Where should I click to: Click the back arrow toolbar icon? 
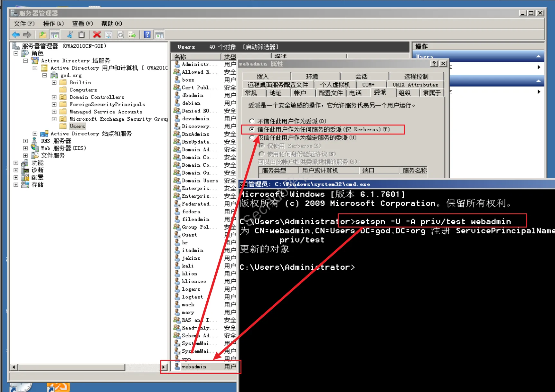[x=16, y=35]
